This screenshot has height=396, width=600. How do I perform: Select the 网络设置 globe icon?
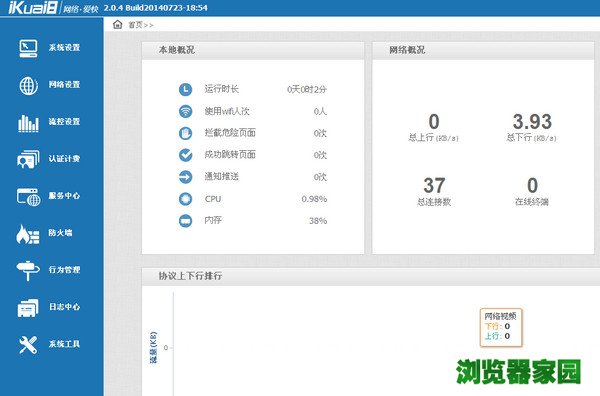coord(28,85)
